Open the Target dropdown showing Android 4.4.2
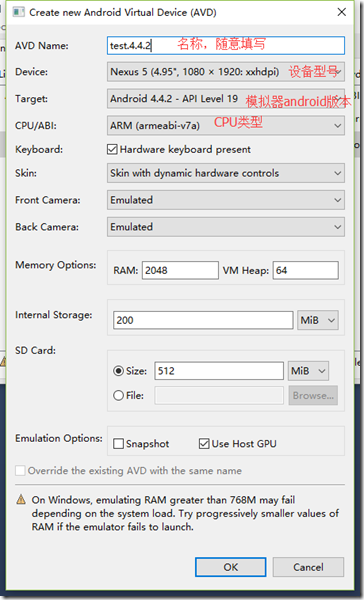The width and height of the screenshot is (364, 600). coord(226,99)
